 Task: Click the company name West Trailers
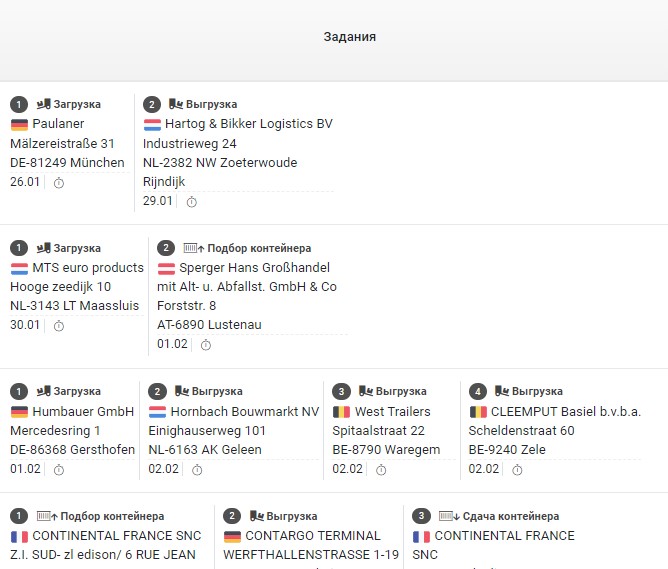(393, 412)
